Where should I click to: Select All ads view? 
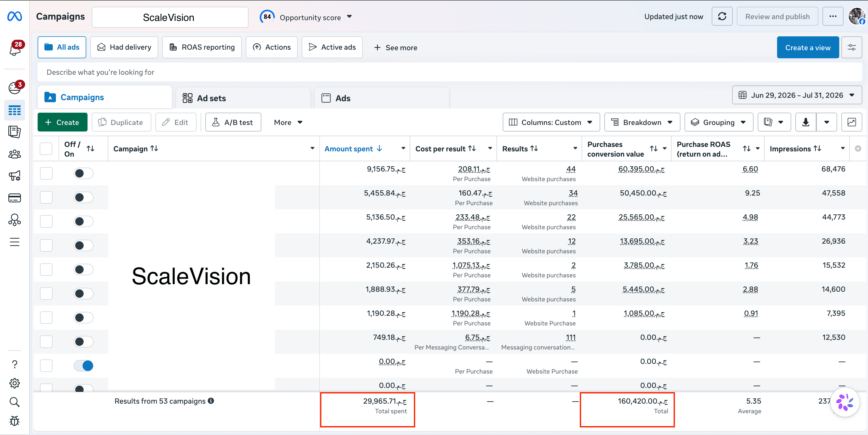tap(62, 47)
